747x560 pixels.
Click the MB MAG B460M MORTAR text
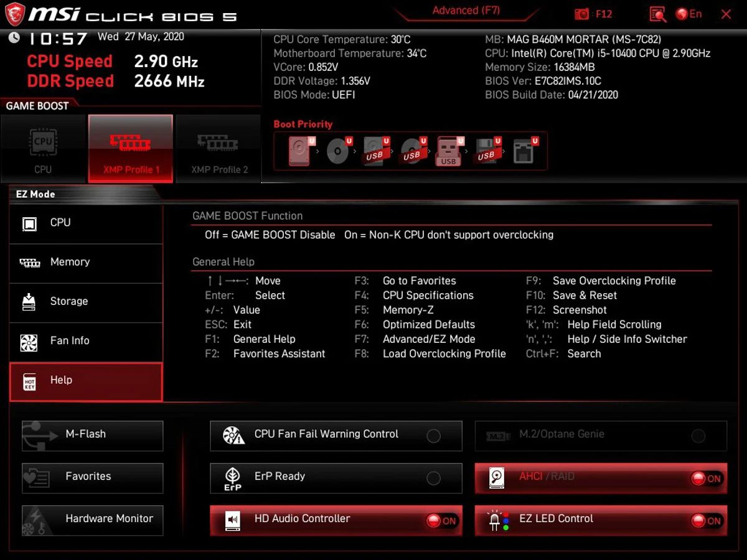pyautogui.click(x=573, y=39)
